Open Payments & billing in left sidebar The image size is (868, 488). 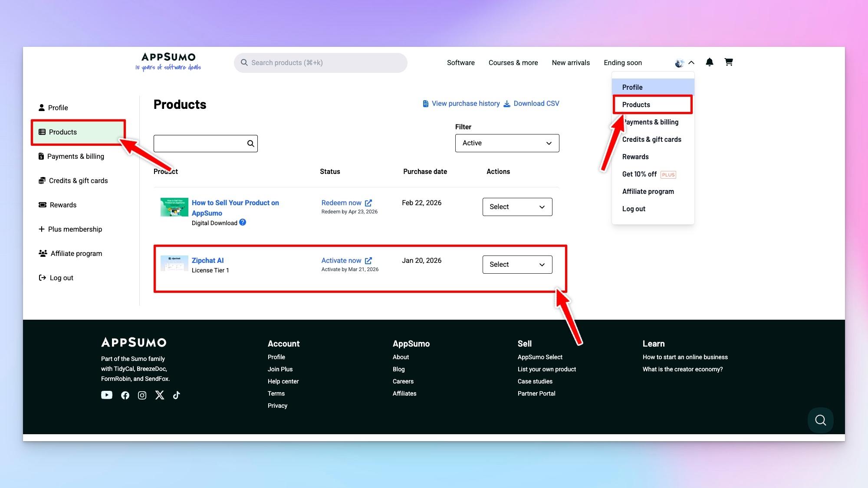71,157
